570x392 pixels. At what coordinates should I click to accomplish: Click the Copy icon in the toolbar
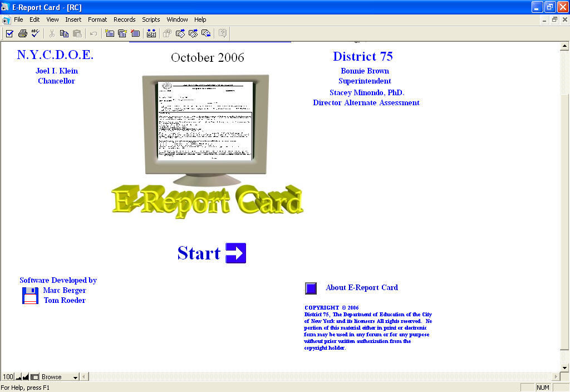point(64,33)
